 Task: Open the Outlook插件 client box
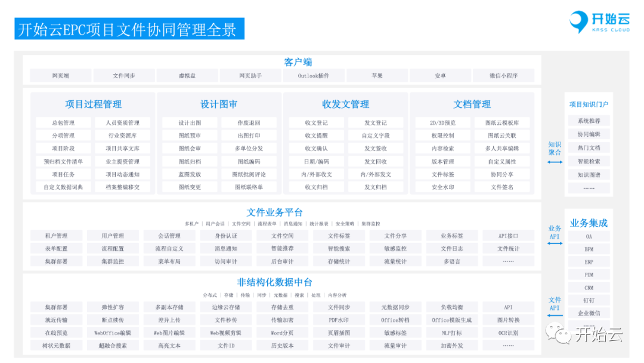[313, 76]
